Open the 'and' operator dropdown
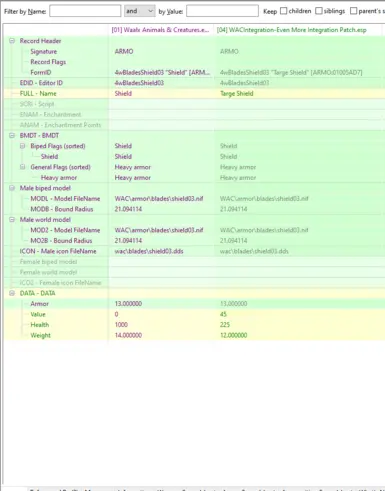 point(140,11)
